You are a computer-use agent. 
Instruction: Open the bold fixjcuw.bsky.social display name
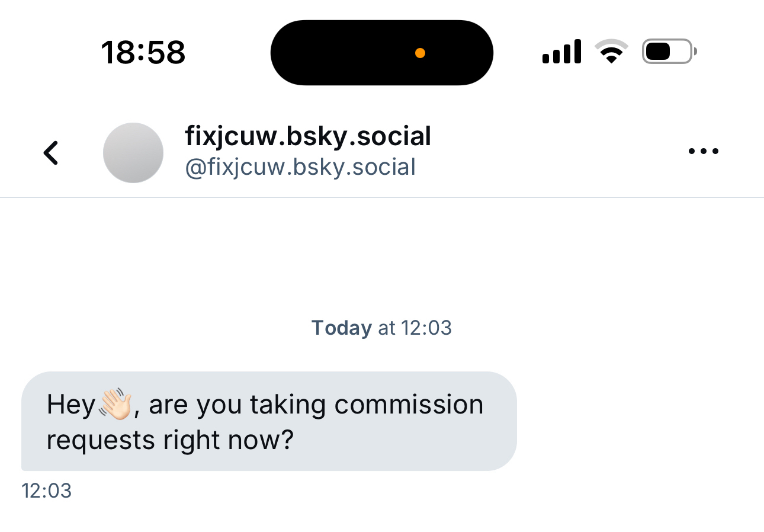tap(308, 137)
